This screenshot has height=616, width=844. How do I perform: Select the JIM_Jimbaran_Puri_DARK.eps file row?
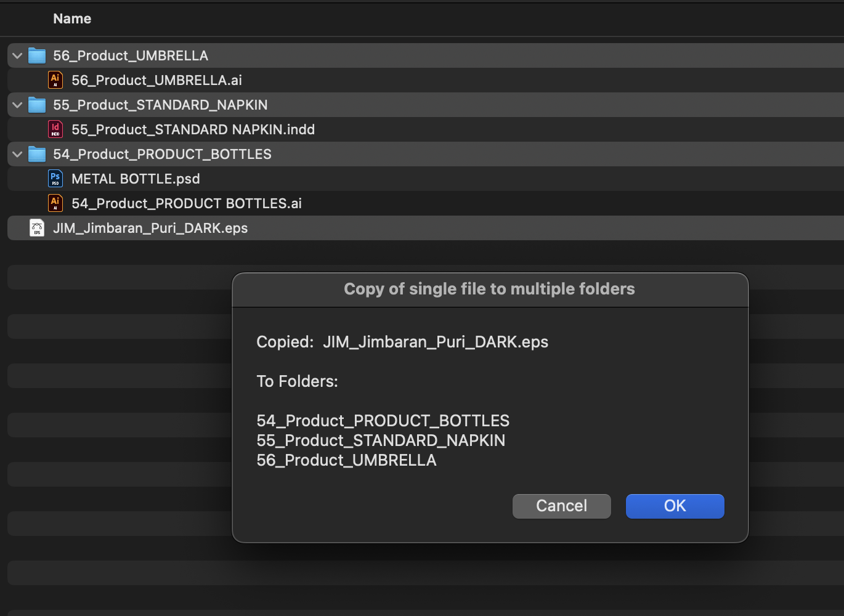pyautogui.click(x=150, y=228)
